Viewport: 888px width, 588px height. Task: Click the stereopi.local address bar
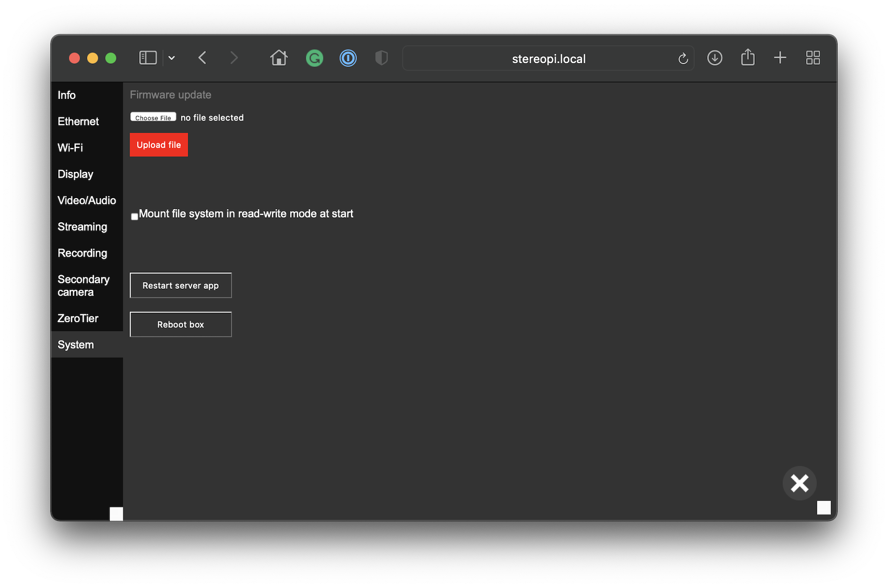[548, 59]
